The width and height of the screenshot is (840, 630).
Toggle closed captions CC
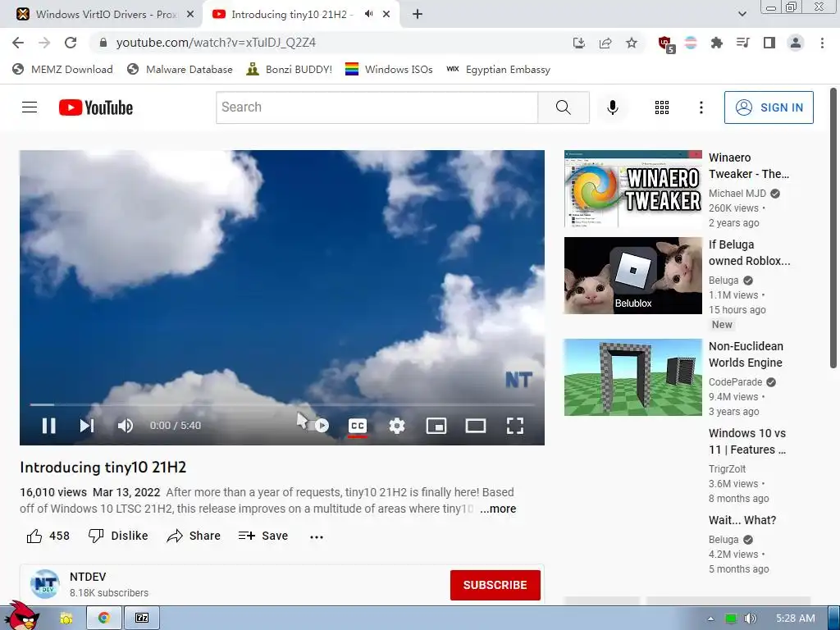(x=358, y=426)
